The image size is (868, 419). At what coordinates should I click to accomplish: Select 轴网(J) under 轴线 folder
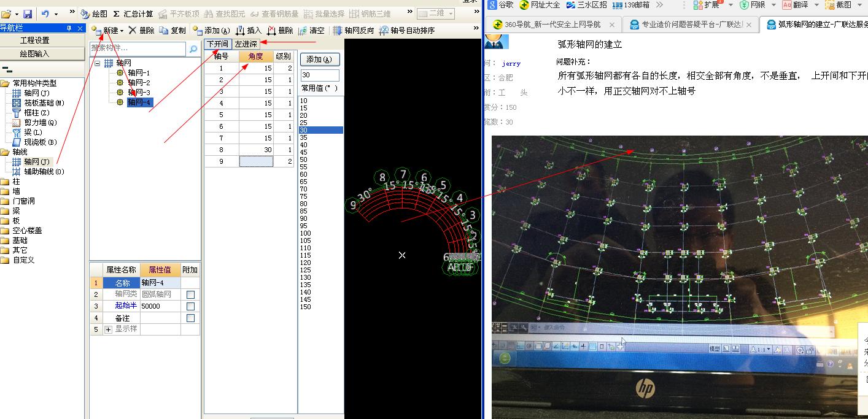[x=32, y=161]
